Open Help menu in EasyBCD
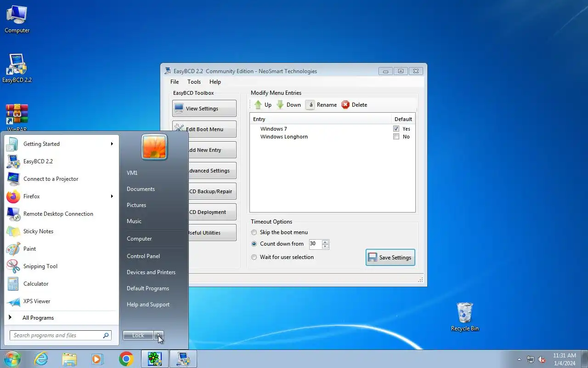Screen dimensions: 588x368 [215, 82]
